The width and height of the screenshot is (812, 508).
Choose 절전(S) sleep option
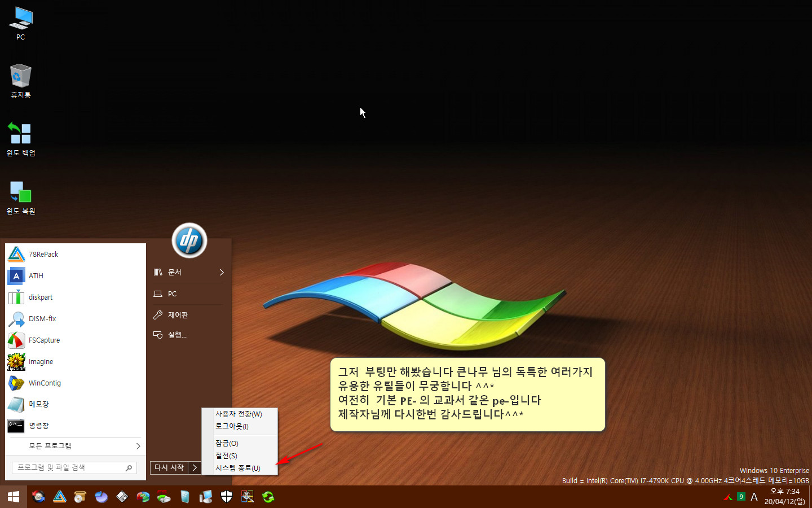pos(239,456)
